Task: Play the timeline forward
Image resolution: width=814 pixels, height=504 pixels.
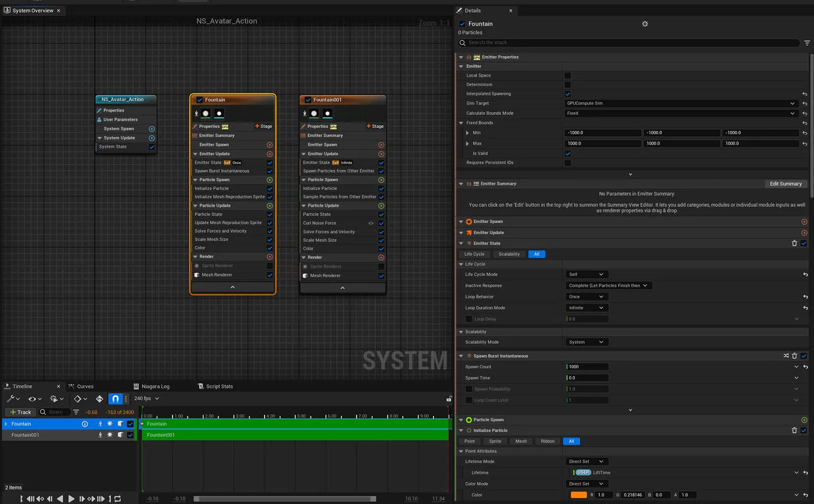Action: 71,499
